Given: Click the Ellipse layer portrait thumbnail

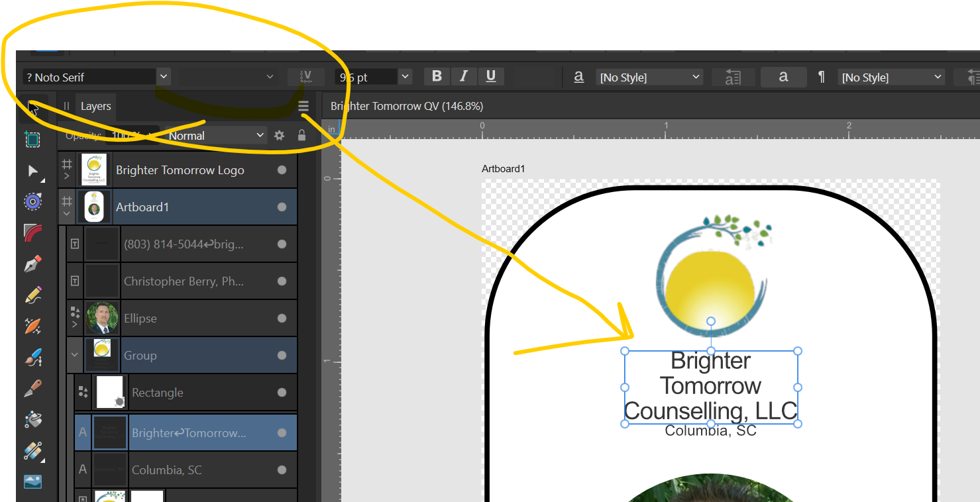Looking at the screenshot, I should tap(102, 319).
